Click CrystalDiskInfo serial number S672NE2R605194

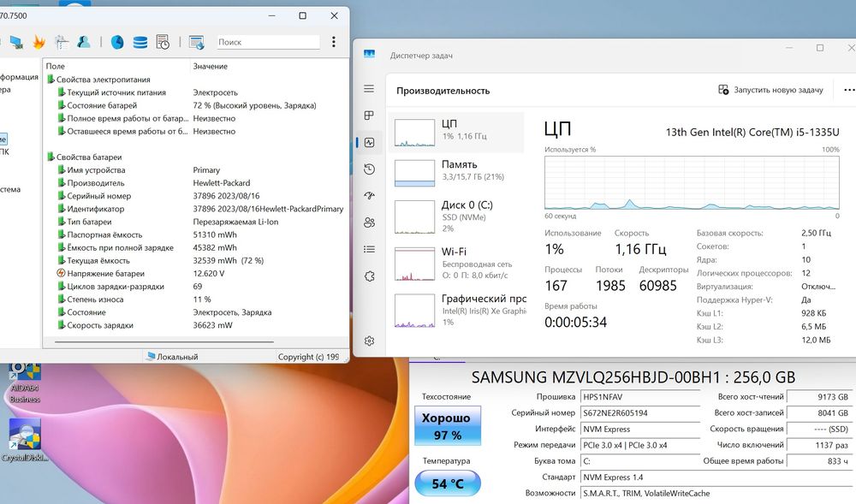[639, 413]
